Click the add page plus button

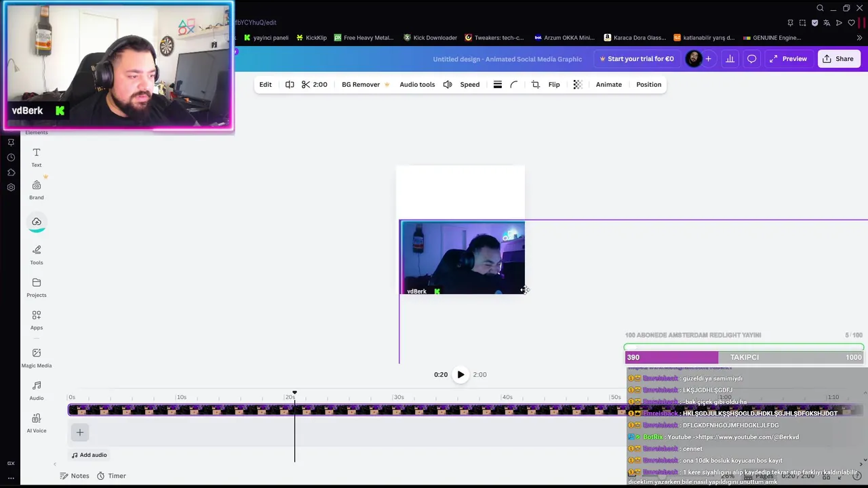(80, 432)
